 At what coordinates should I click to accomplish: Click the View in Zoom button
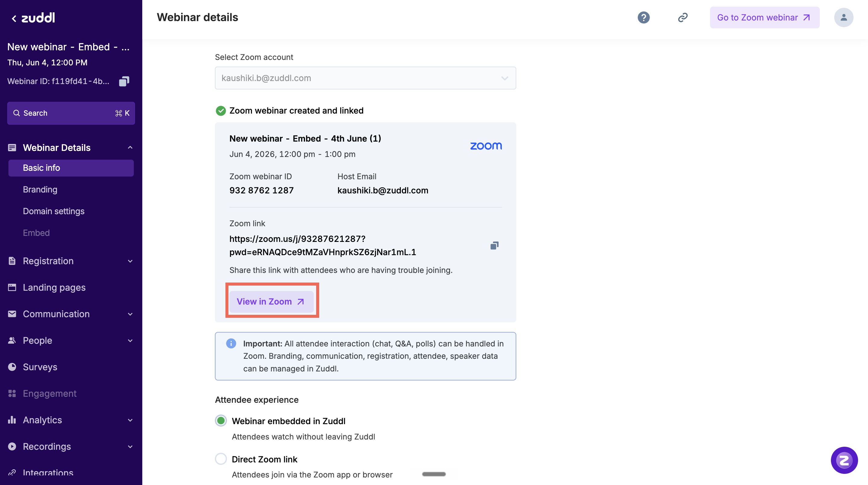pos(271,302)
